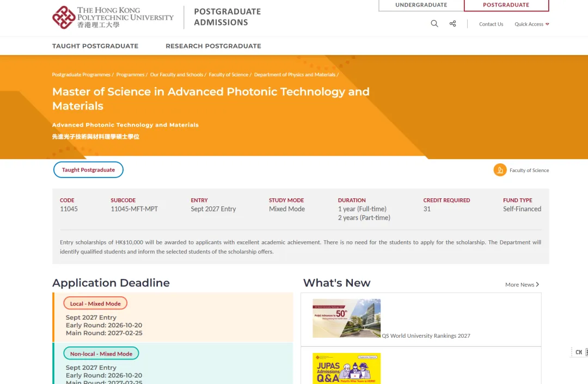Click the Mixed Mode study mode value
The width and height of the screenshot is (588, 384).
pos(287,209)
